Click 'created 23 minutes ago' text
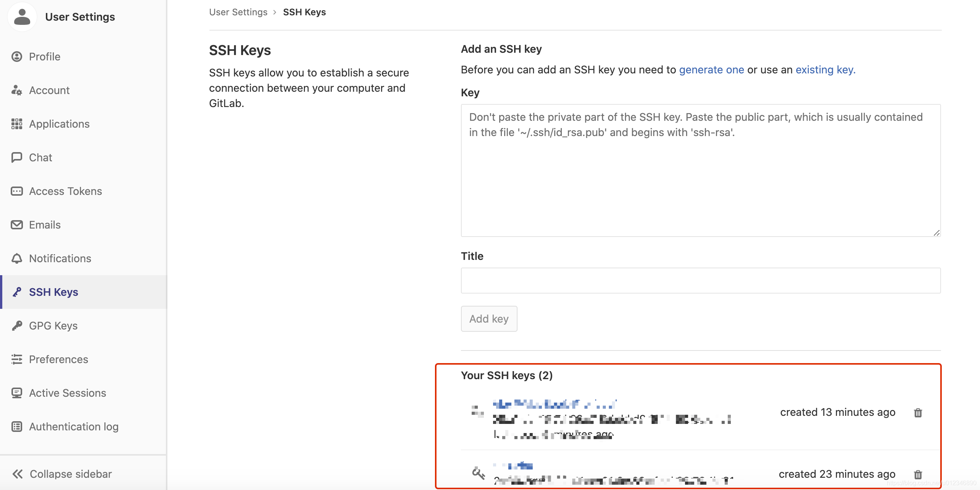 (837, 474)
